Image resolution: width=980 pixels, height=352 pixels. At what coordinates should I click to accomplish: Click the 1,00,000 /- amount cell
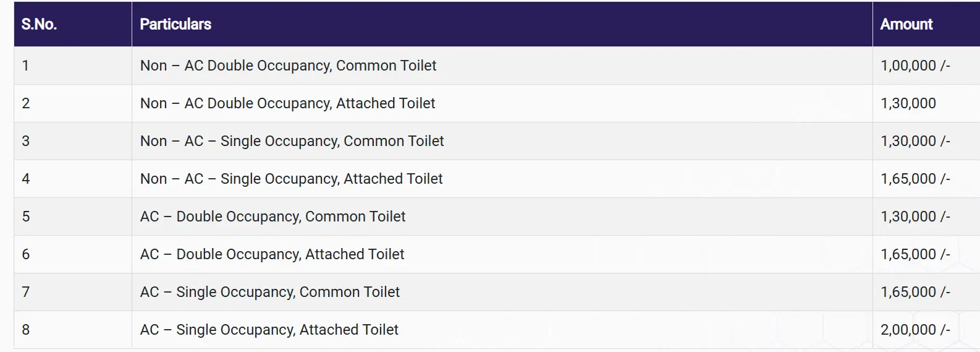pyautogui.click(x=915, y=66)
